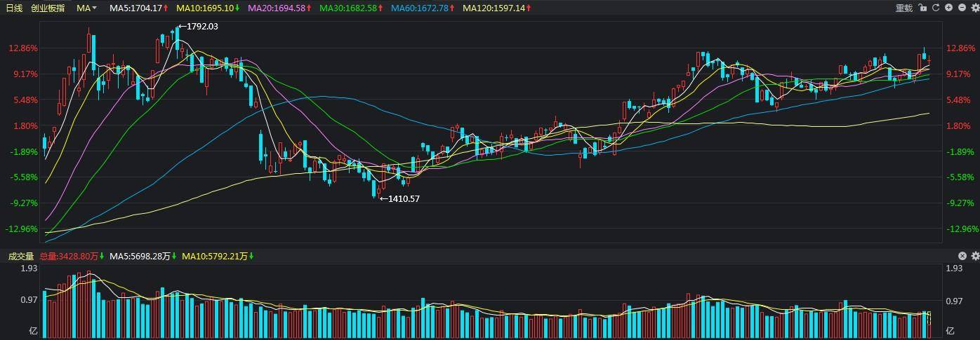Open main chart settings gear
The height and width of the screenshot is (340, 980).
pos(975,8)
